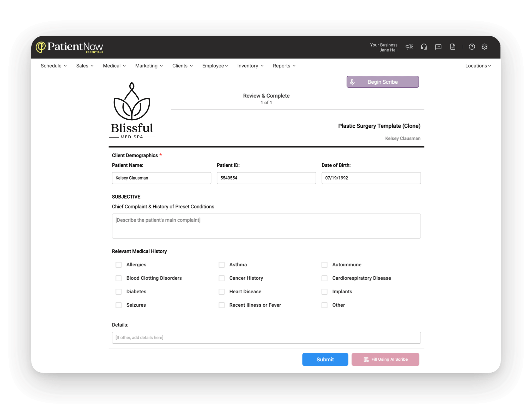Check the Diabetes checkbox

point(119,292)
